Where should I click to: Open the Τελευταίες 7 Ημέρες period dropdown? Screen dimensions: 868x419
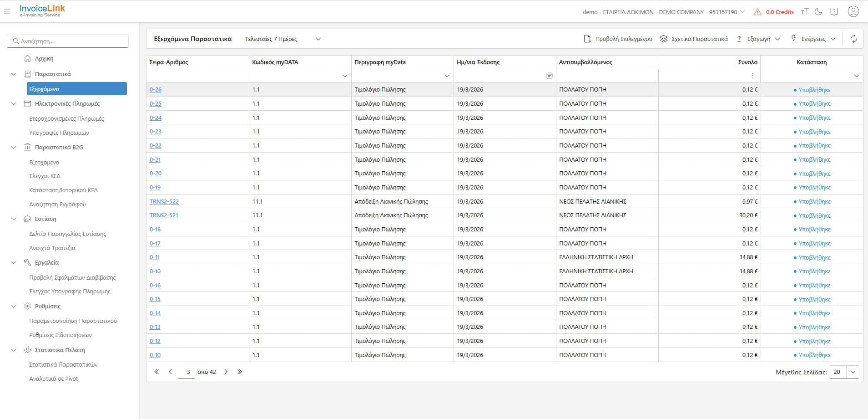(x=283, y=39)
